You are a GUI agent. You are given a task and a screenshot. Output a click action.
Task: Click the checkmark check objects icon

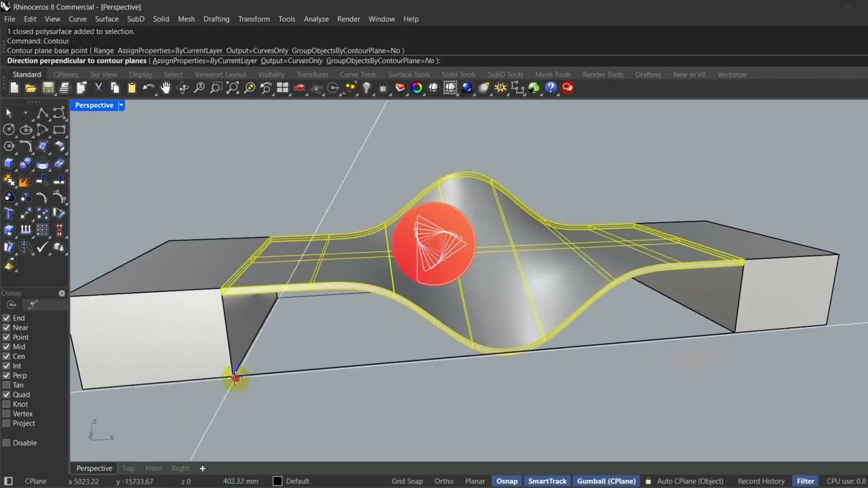(42, 247)
